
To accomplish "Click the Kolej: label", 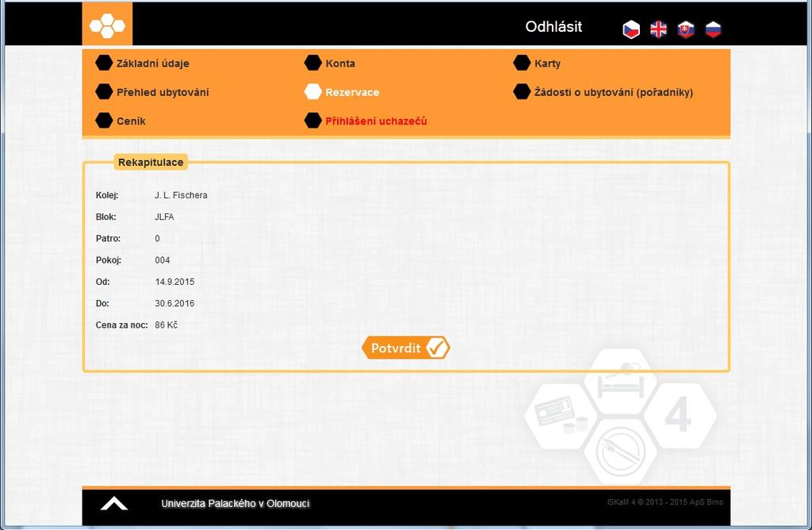I will (x=107, y=195).
